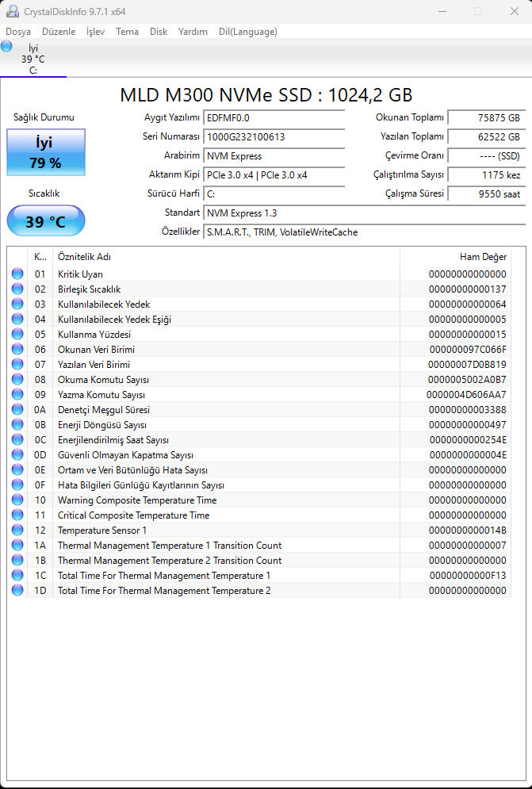The width and height of the screenshot is (532, 789).
Task: Click the status orb of Enerjilendirilmiş Saat Sayısı row
Action: (x=17, y=440)
